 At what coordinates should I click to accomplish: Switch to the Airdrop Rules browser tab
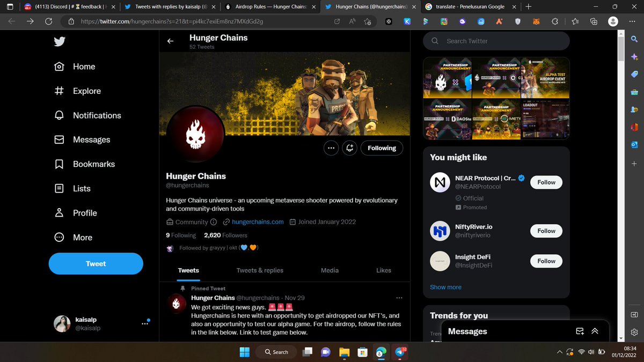click(x=269, y=6)
